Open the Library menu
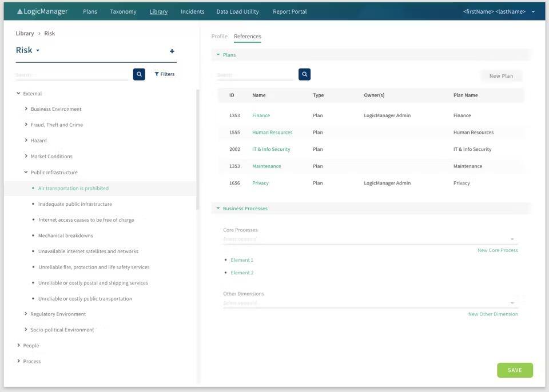 coord(158,11)
